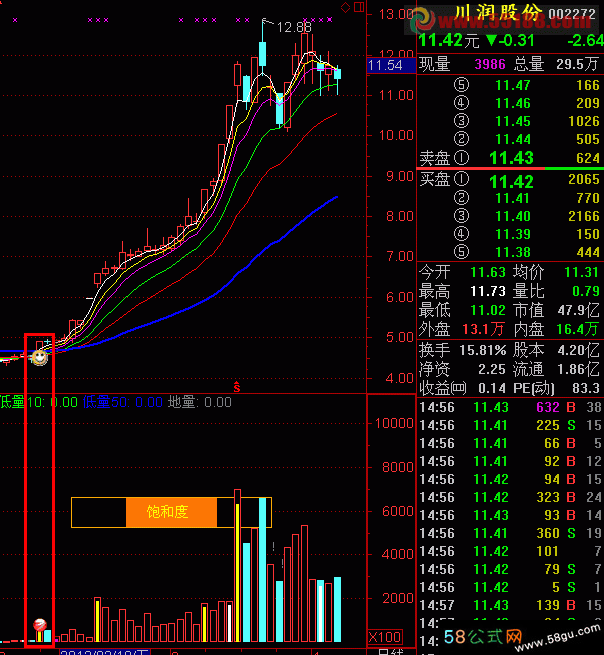Click the 量比 value 0.79
Image resolution: width=604 pixels, height=655 pixels.
click(x=586, y=291)
